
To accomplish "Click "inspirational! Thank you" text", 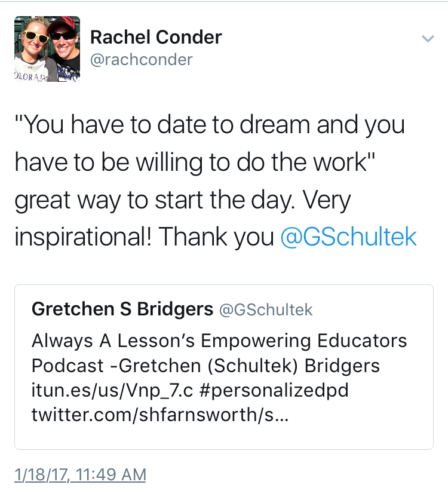I will point(145,237).
